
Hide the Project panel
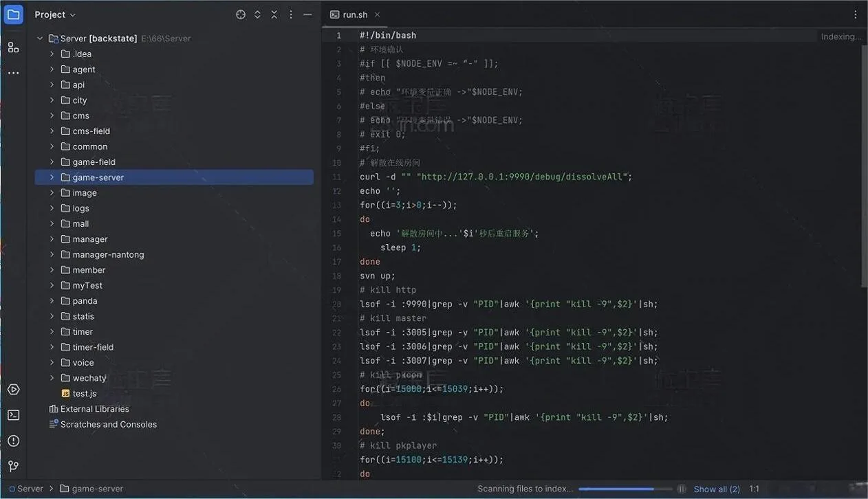click(x=307, y=14)
